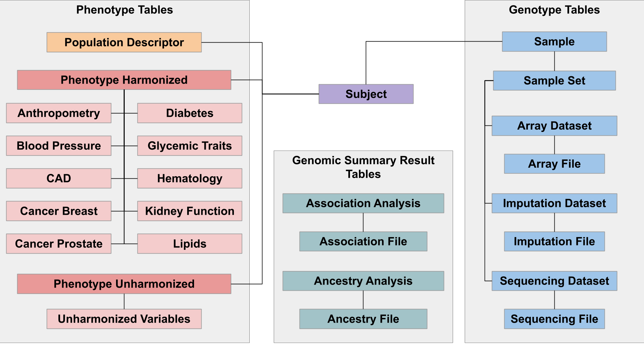Click the Genotype Tables heading
The height and width of the screenshot is (344, 644).
[554, 10]
